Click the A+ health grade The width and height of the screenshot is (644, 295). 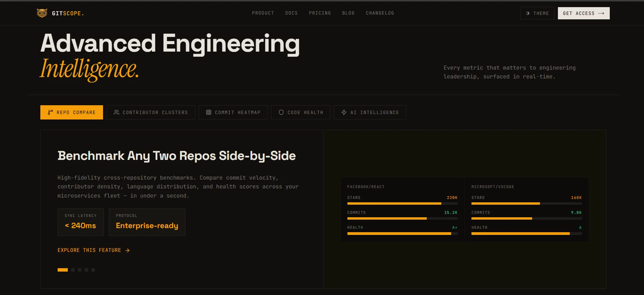click(x=455, y=227)
